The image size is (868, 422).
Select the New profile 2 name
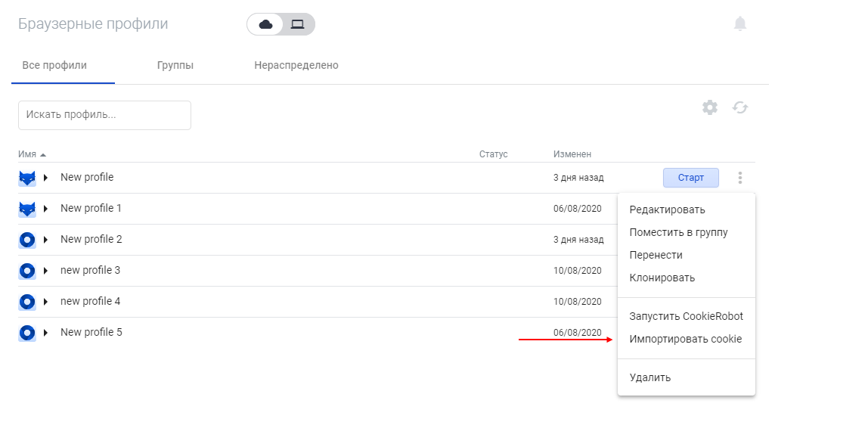coord(91,239)
